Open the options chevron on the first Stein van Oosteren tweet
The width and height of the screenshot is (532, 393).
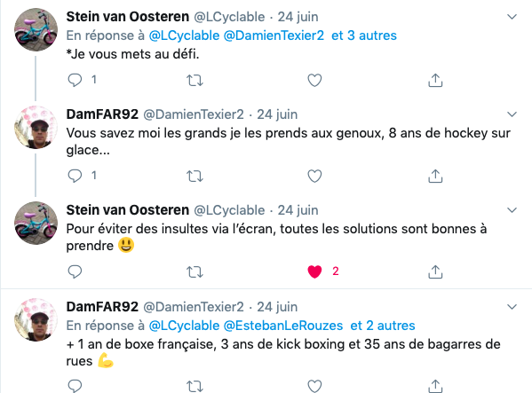coord(512,17)
